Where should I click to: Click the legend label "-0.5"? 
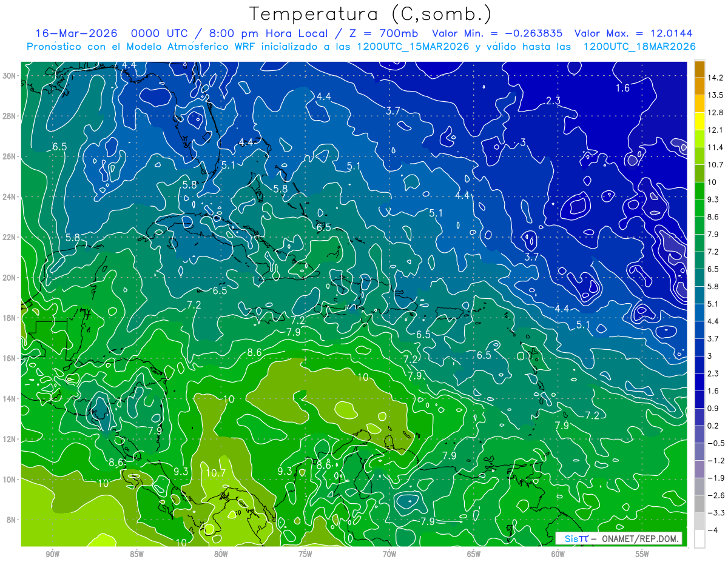[x=716, y=443]
